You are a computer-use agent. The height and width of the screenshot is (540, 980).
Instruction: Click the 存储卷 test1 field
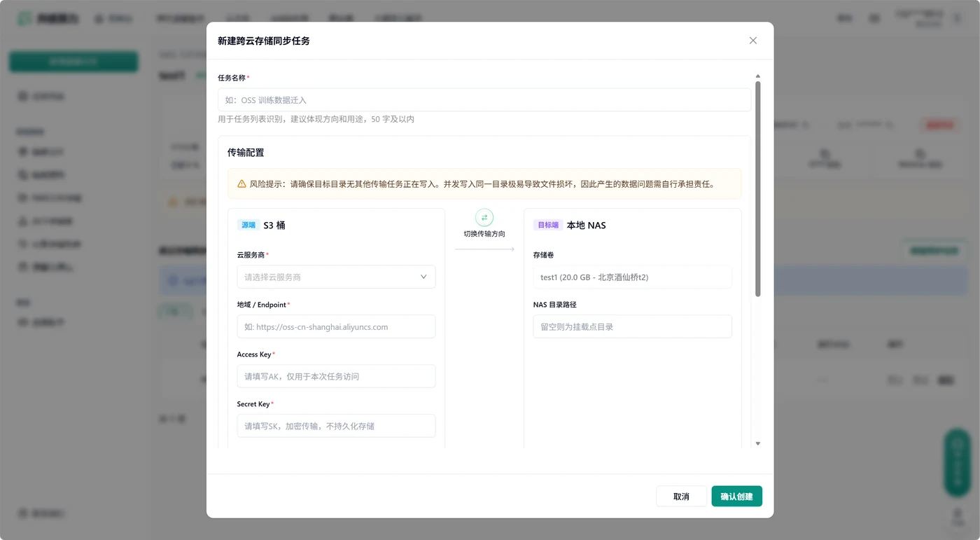(632, 277)
